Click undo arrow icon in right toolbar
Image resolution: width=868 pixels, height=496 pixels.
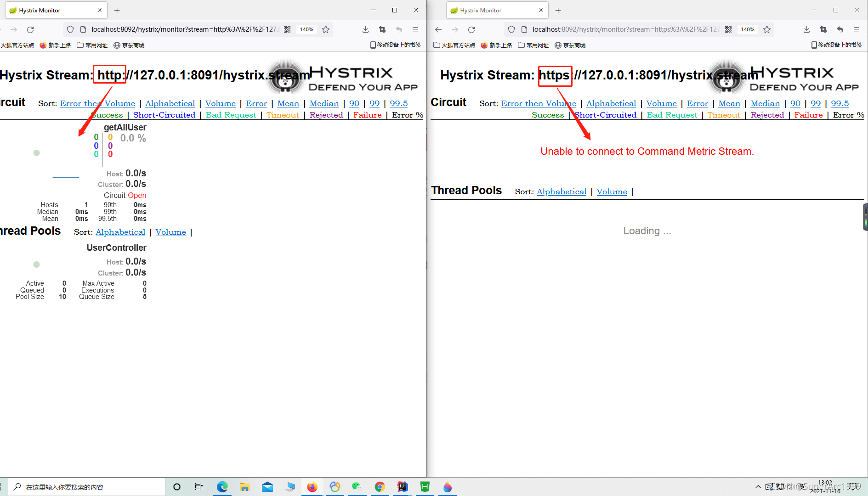click(x=840, y=29)
